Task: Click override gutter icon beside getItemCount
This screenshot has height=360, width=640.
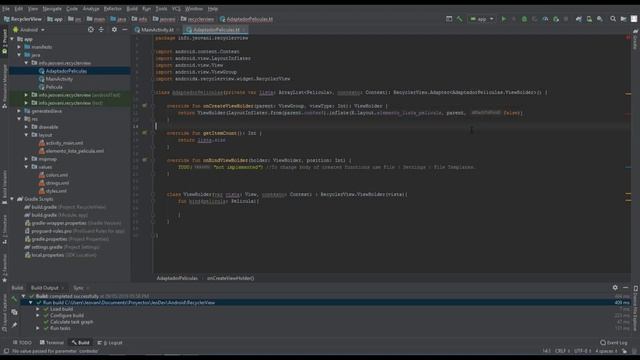Action: (x=144, y=133)
